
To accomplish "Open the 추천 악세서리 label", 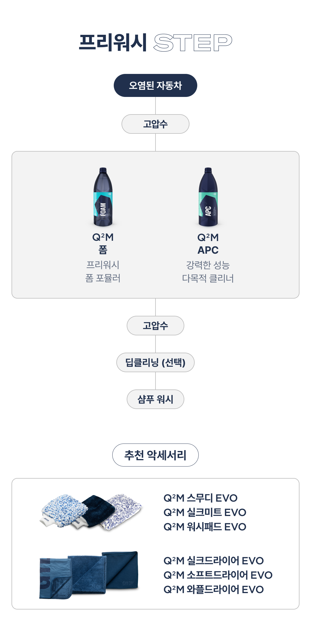I will coord(155,455).
